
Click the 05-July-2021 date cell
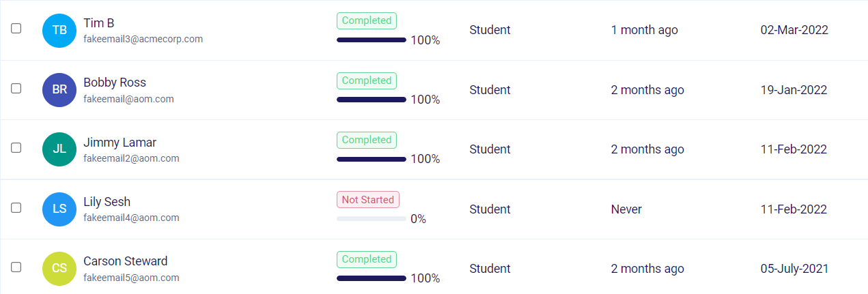[794, 269]
